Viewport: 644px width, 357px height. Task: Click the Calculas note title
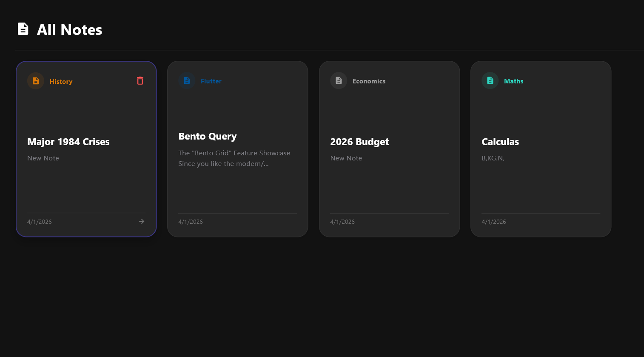click(500, 142)
